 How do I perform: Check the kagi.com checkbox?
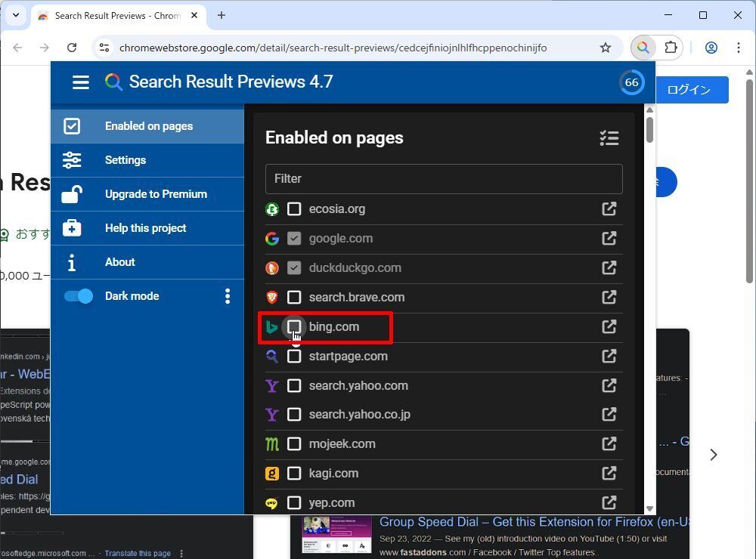tap(294, 473)
